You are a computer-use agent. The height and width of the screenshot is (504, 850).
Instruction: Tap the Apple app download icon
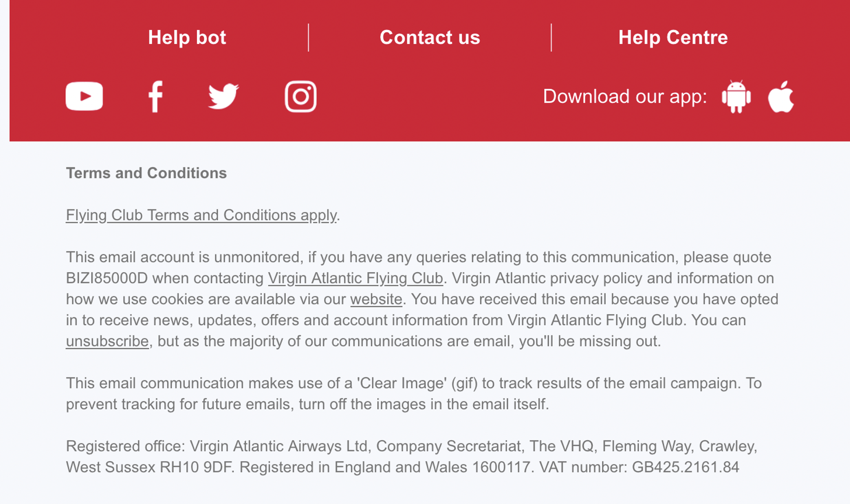click(x=781, y=96)
